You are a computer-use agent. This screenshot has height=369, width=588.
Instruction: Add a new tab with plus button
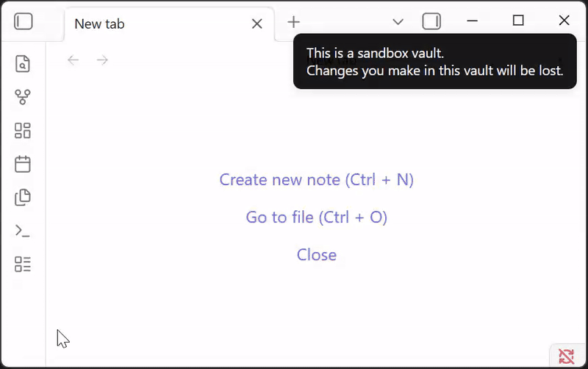pos(293,22)
